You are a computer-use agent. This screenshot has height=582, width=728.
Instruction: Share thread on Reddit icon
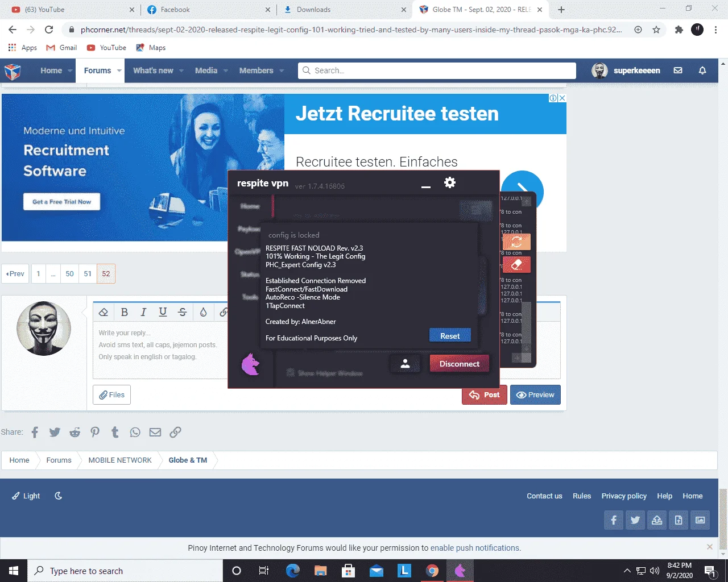tap(75, 433)
